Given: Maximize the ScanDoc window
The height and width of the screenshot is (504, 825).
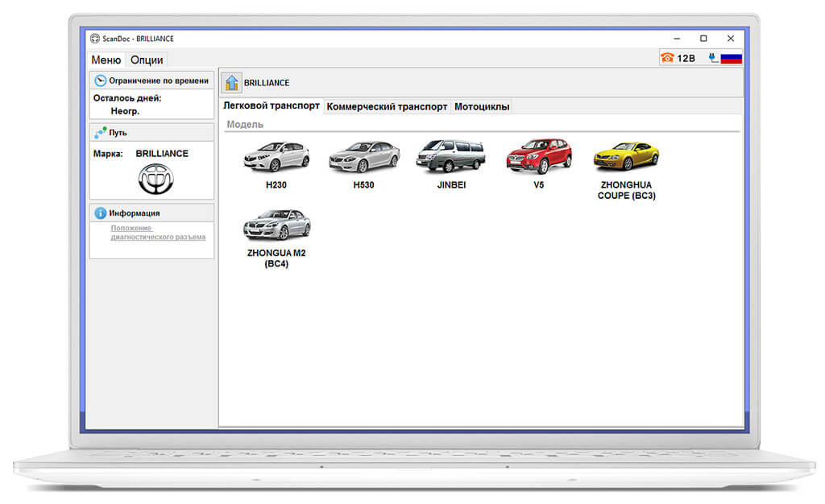Looking at the screenshot, I should click(x=703, y=39).
